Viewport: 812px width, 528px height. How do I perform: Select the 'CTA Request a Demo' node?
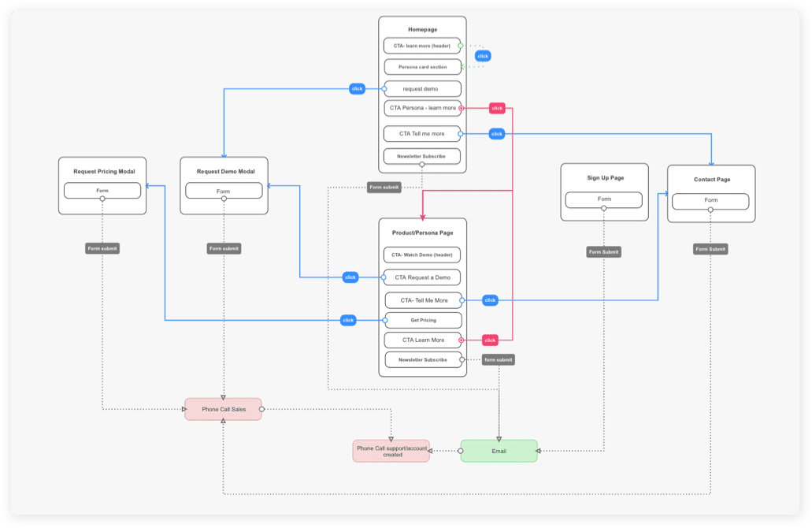(x=421, y=277)
